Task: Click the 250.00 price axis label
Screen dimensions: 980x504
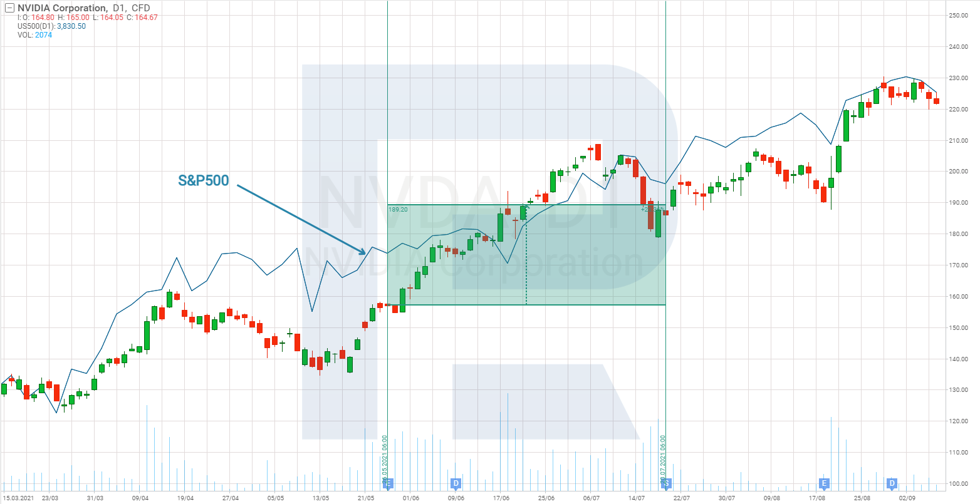Action: (x=959, y=16)
